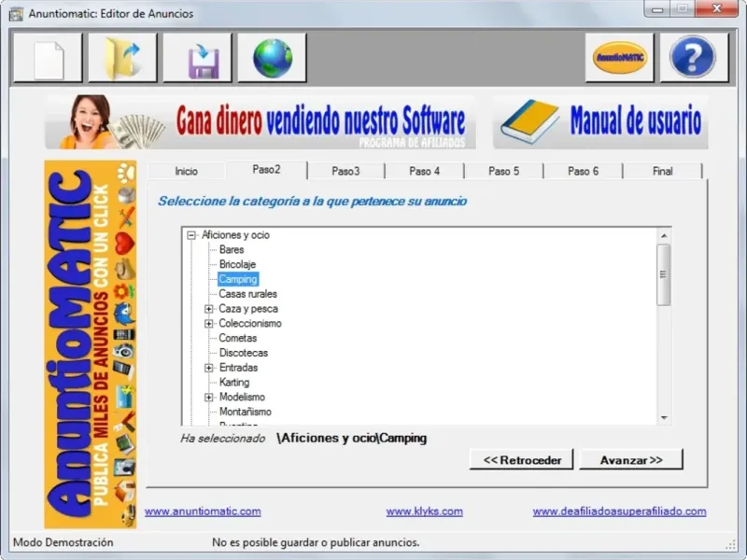The height and width of the screenshot is (560, 747).
Task: Choose the Bricolaje category
Action: (x=238, y=265)
